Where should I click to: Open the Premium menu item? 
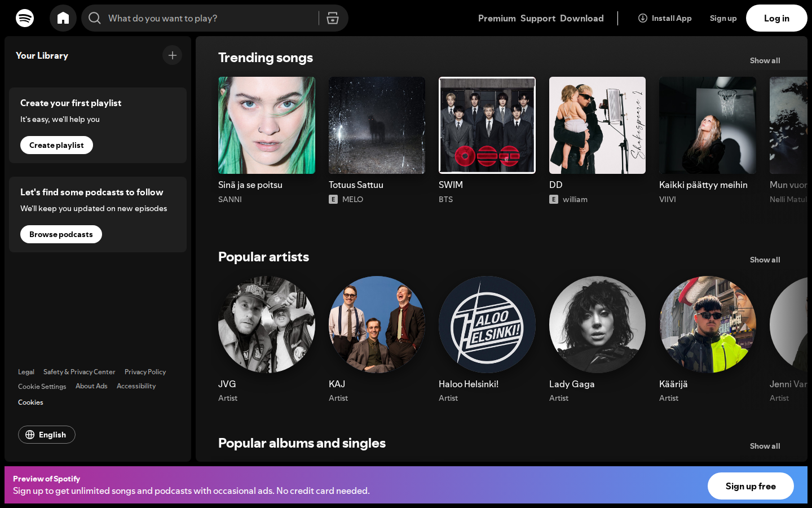497,18
